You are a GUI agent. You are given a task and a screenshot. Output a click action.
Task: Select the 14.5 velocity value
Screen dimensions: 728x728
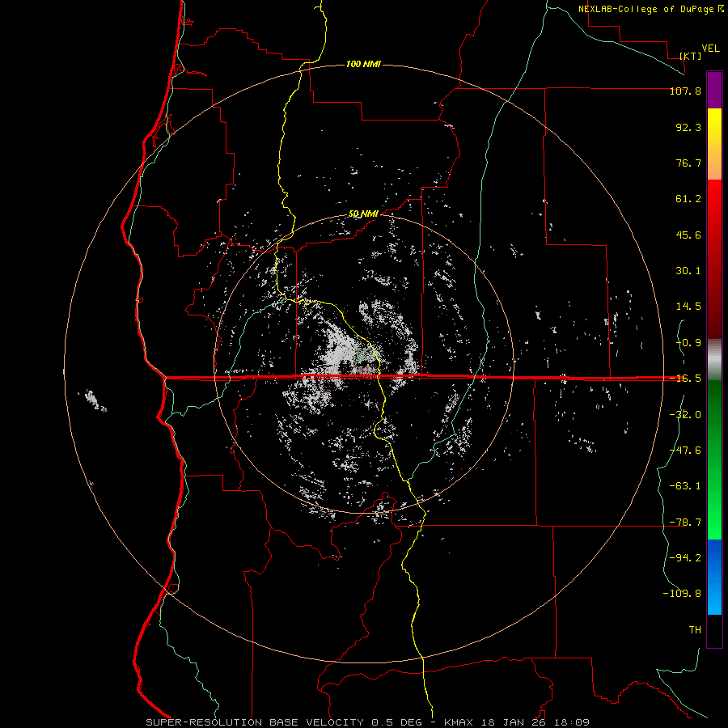[x=688, y=307]
